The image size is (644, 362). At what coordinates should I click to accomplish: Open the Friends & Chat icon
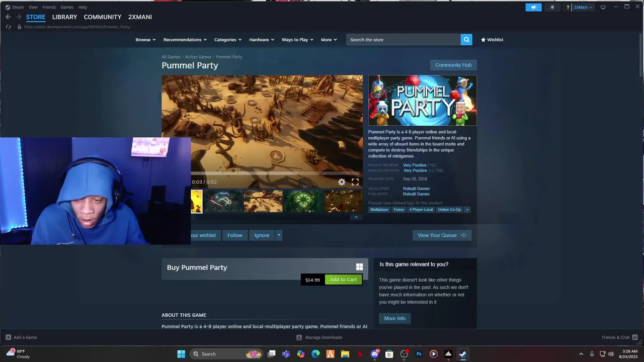coord(635,337)
